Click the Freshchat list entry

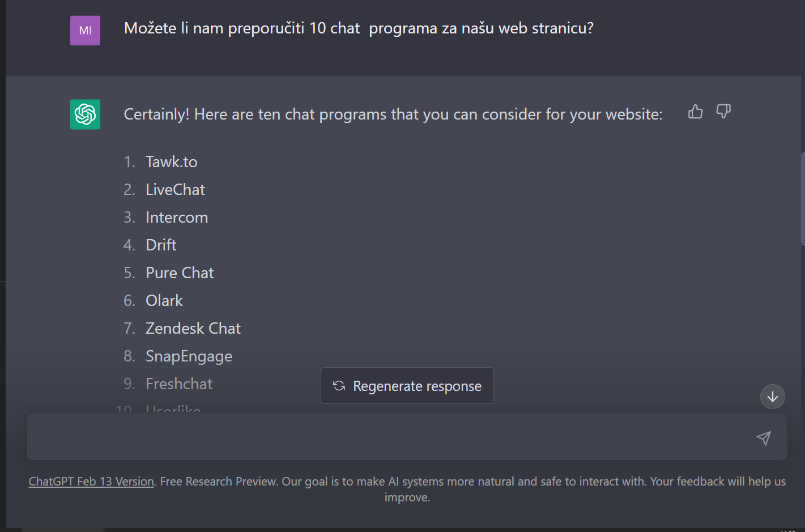pyautogui.click(x=179, y=384)
